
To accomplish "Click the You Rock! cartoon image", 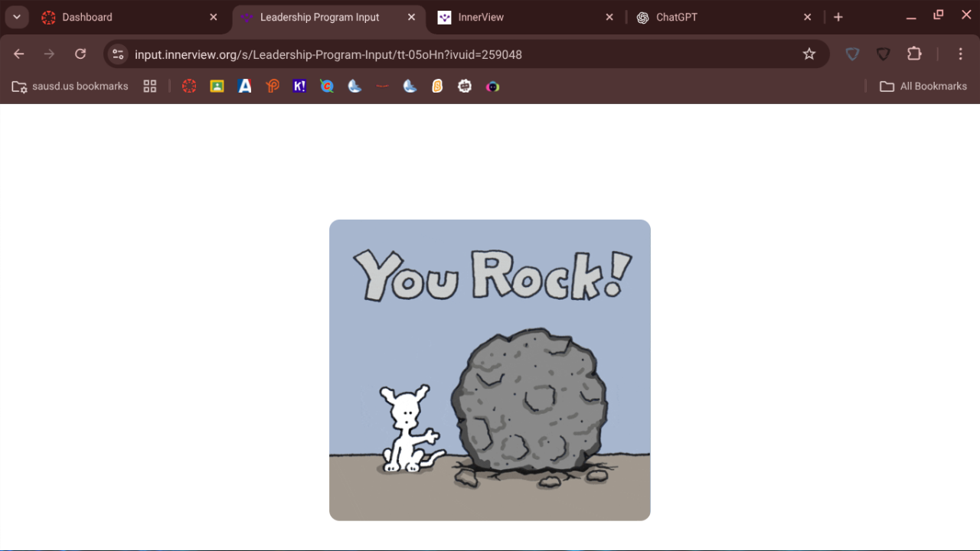I will tap(490, 370).
